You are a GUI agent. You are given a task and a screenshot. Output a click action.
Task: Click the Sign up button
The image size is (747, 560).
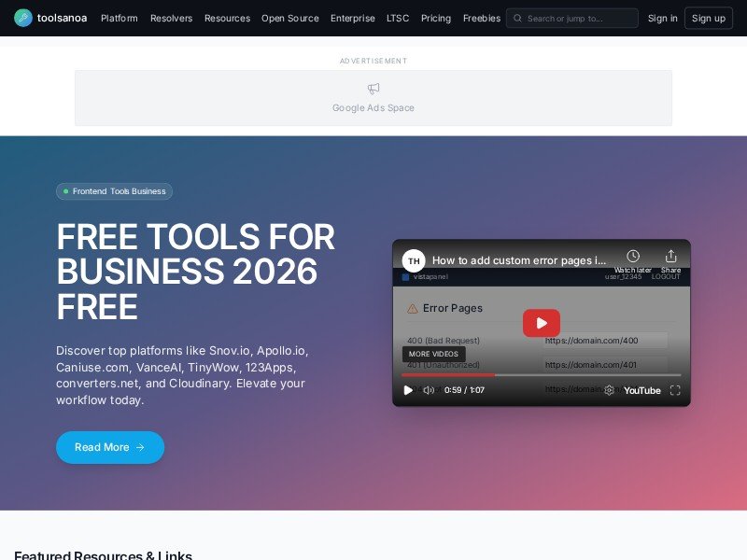708,18
